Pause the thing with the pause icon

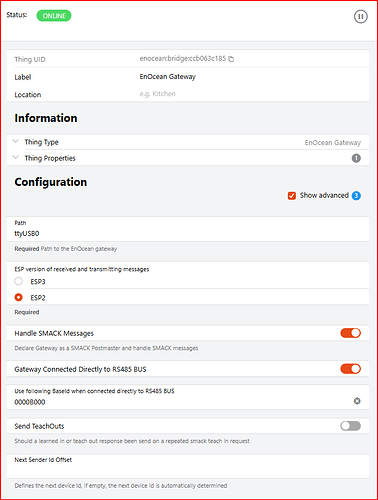click(360, 16)
